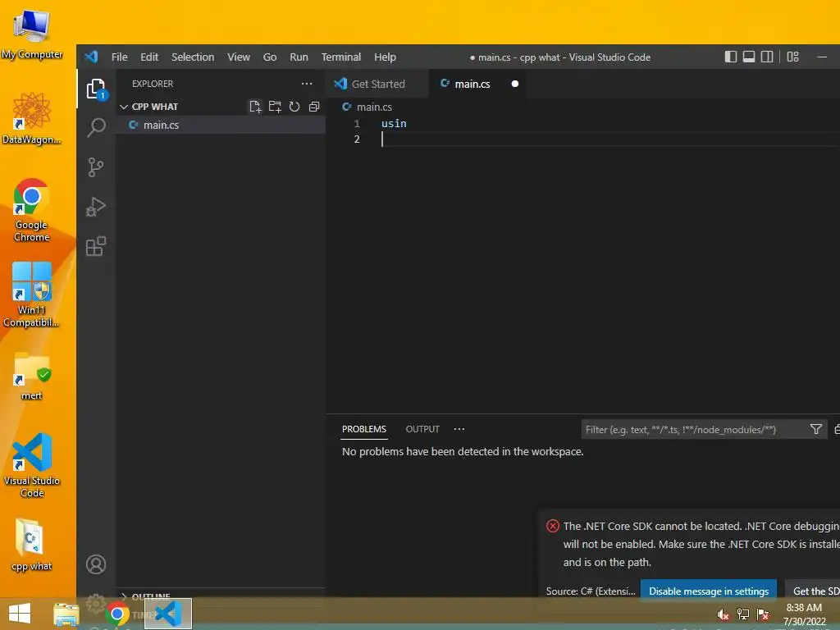Open the panel's more tabs ellipsis
This screenshot has width=840, height=630.
(x=459, y=429)
